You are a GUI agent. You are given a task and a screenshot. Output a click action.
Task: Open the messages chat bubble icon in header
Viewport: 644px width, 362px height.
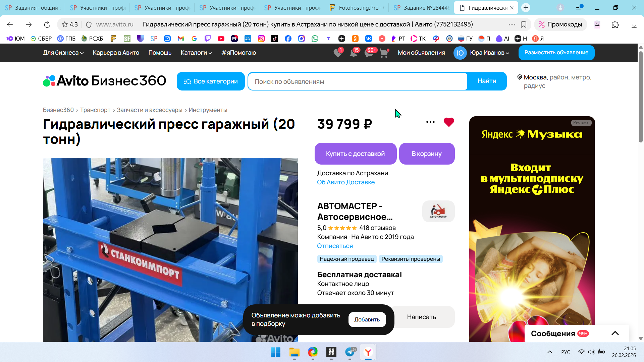click(369, 53)
